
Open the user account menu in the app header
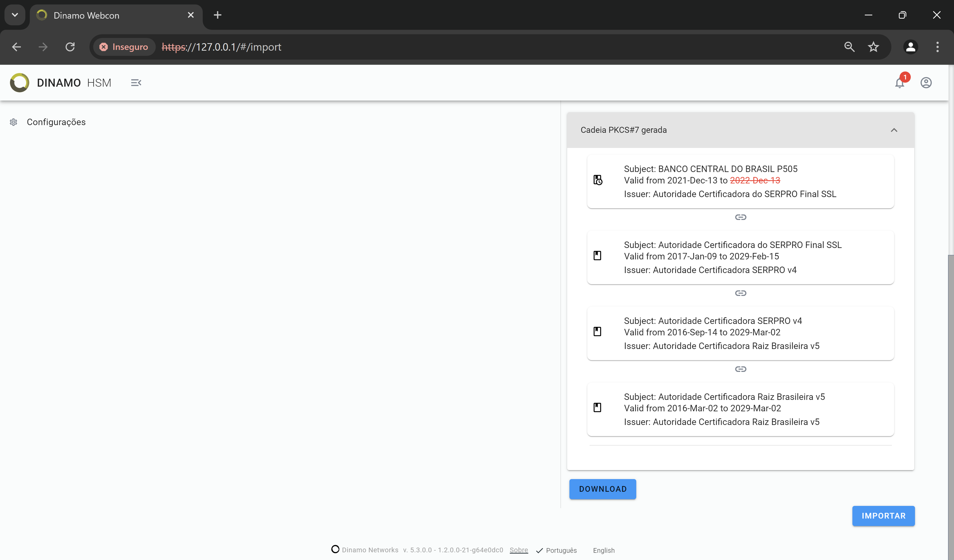point(926,82)
